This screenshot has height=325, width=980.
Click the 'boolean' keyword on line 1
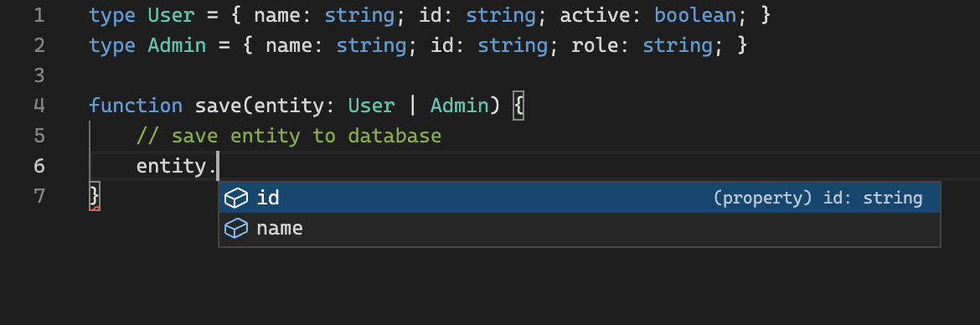(x=695, y=15)
